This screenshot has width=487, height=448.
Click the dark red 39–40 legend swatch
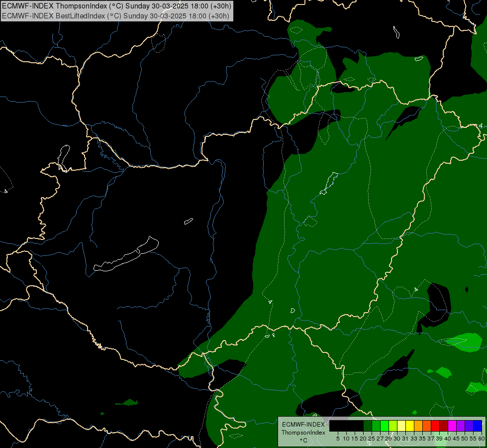[444, 426]
